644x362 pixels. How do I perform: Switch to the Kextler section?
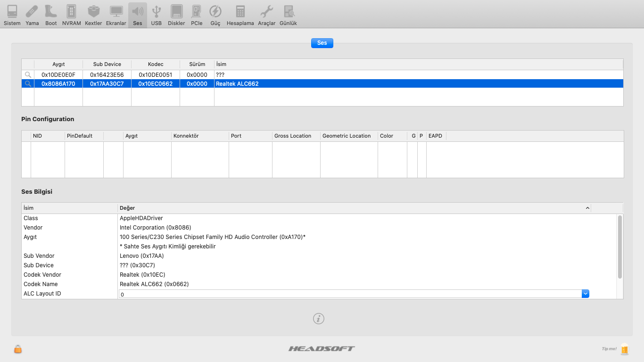coord(93,15)
